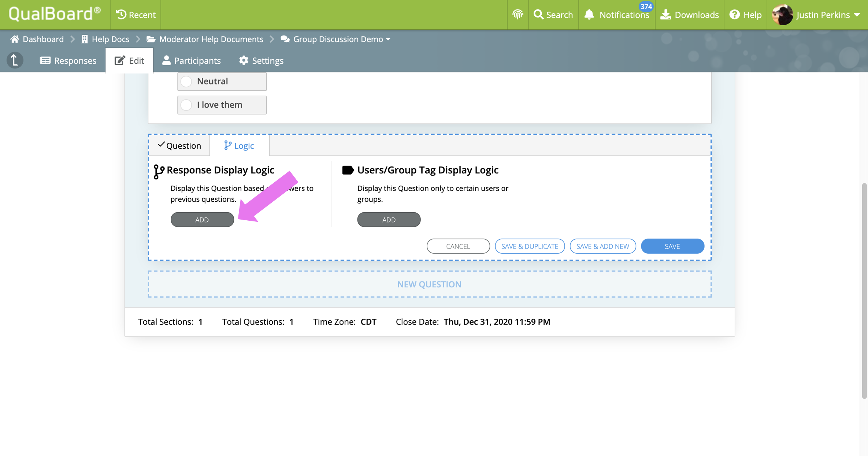
Task: Open Moderator Help Documents folder breadcrumb
Action: pyautogui.click(x=211, y=39)
